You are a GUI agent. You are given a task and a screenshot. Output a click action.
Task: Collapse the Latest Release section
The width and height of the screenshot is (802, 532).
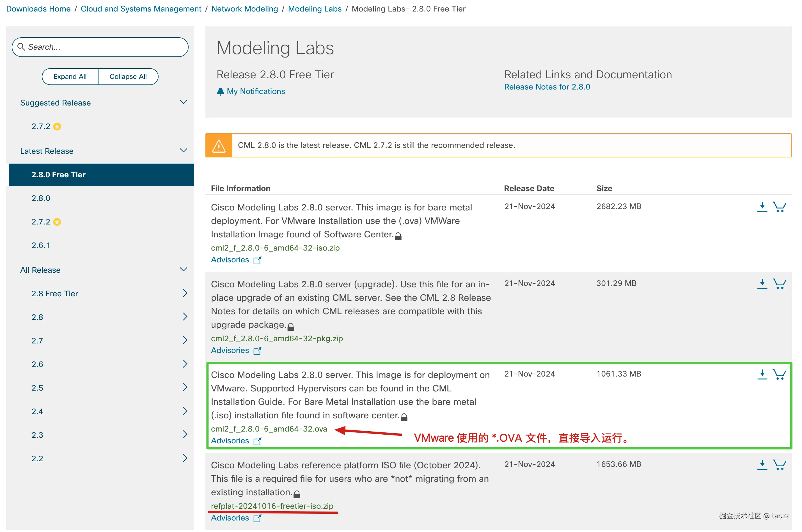tap(183, 151)
